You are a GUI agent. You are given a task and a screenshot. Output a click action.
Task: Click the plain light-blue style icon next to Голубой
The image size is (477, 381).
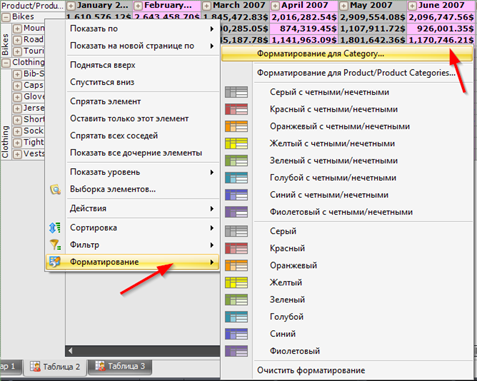click(236, 317)
